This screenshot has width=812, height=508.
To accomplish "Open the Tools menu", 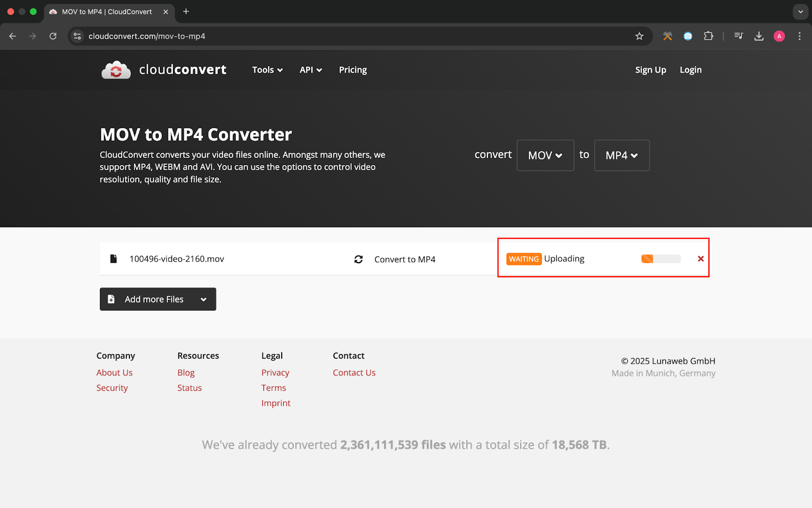I will (267, 70).
